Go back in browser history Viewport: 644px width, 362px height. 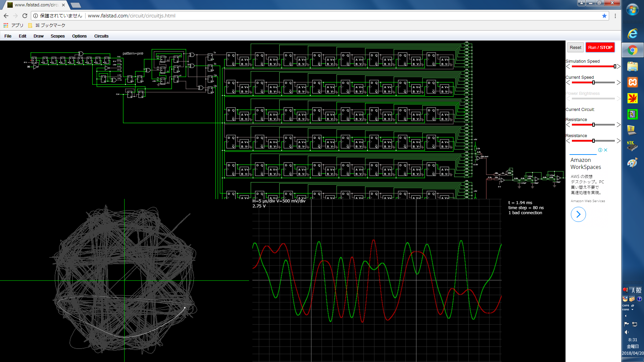(6, 16)
